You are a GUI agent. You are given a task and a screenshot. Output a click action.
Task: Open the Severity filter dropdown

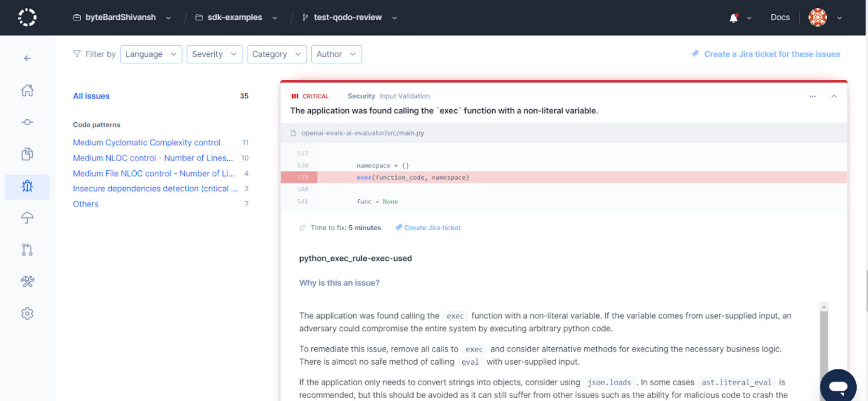214,54
